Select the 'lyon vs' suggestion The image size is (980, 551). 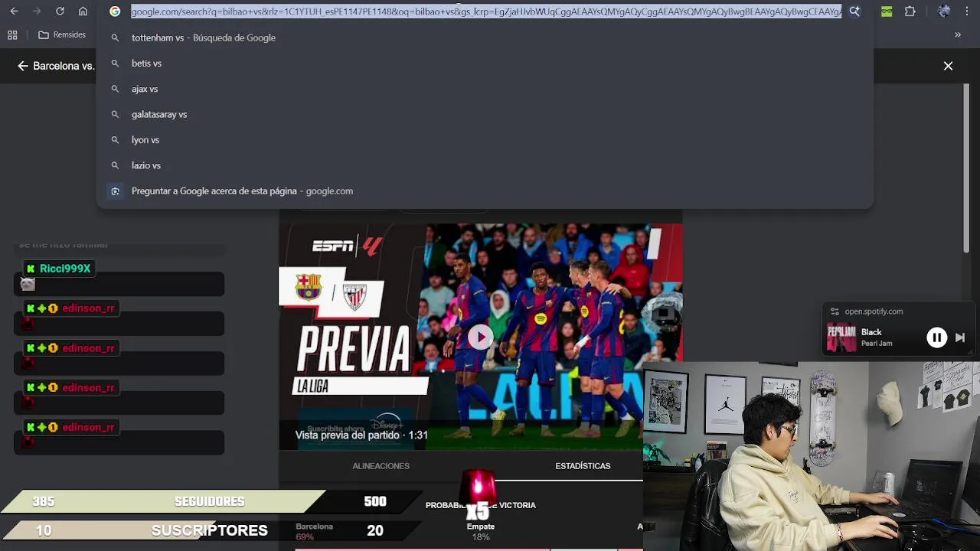(485, 140)
